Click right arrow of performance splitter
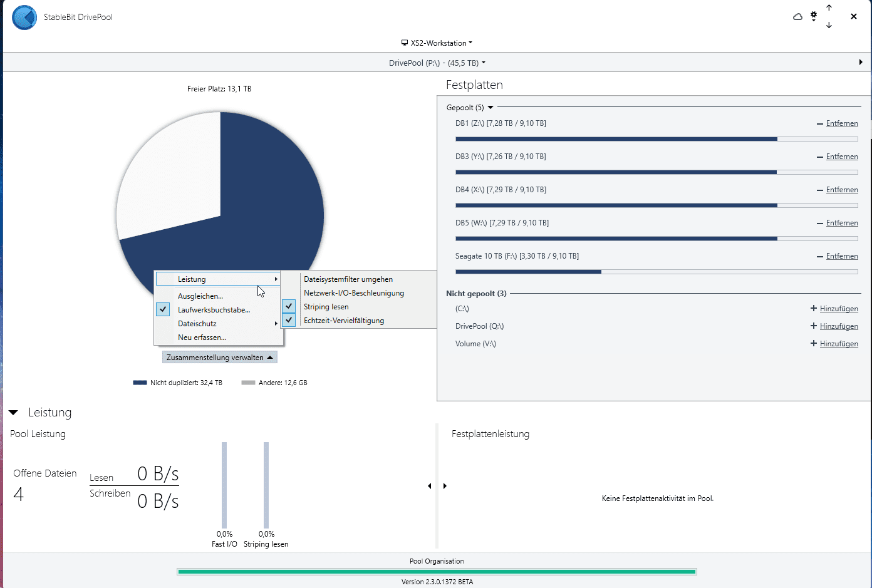Viewport: 872px width, 588px height. click(x=445, y=486)
